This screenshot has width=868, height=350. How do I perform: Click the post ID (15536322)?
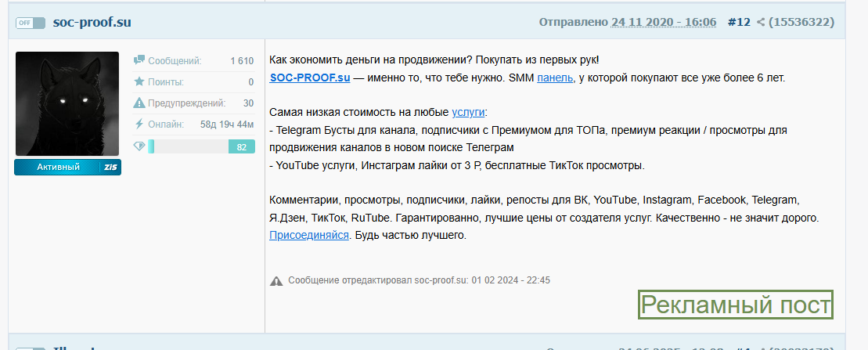[x=801, y=22]
